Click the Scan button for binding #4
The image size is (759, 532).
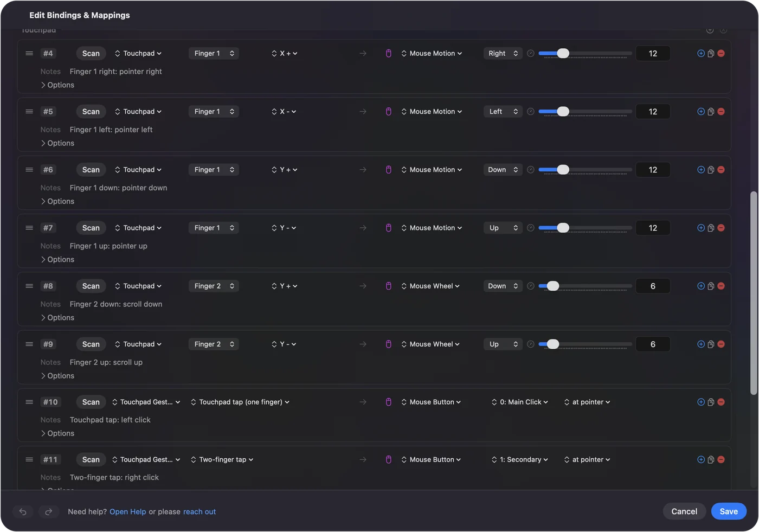click(x=91, y=53)
